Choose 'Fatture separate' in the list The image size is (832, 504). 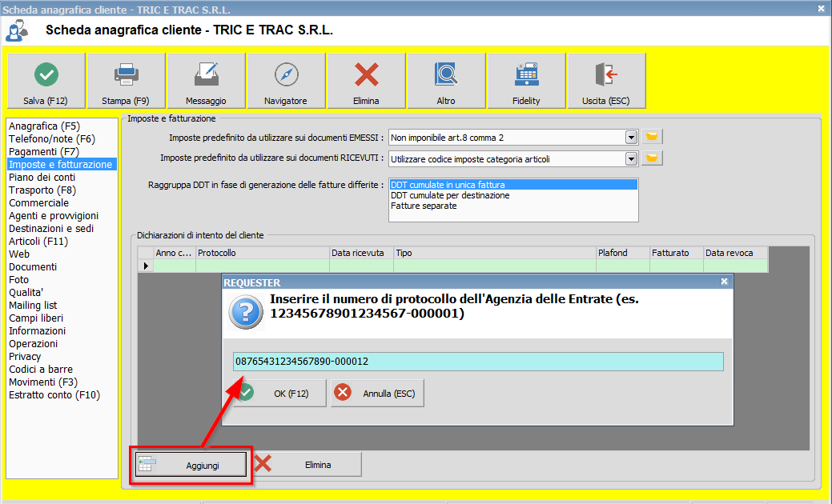(x=424, y=206)
